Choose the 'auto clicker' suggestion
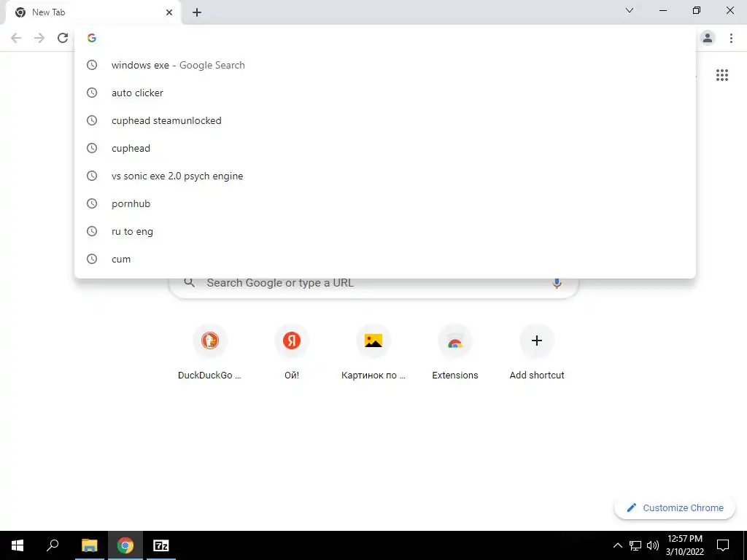 pyautogui.click(x=385, y=93)
